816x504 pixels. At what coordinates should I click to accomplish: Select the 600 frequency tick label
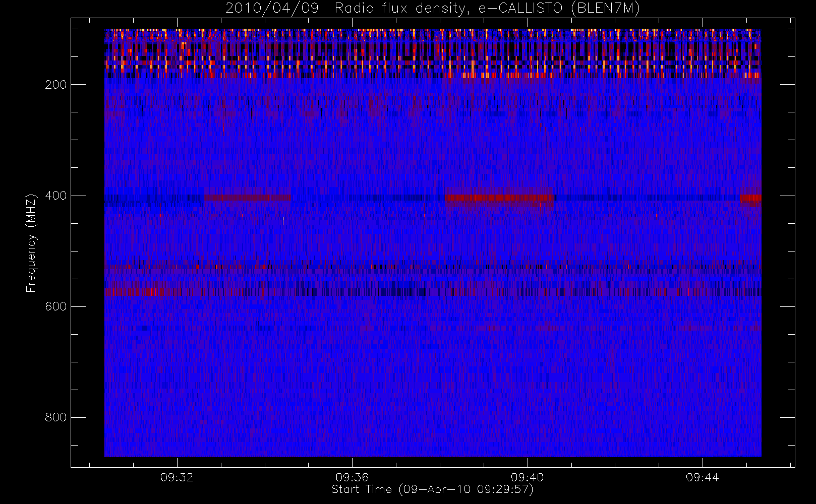[x=55, y=306]
